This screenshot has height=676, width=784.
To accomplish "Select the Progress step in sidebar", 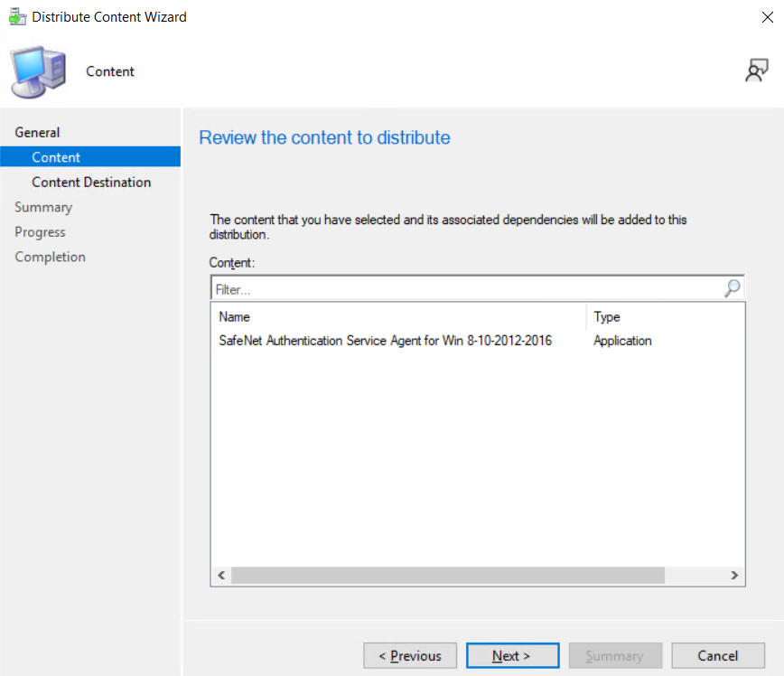I will click(x=40, y=232).
